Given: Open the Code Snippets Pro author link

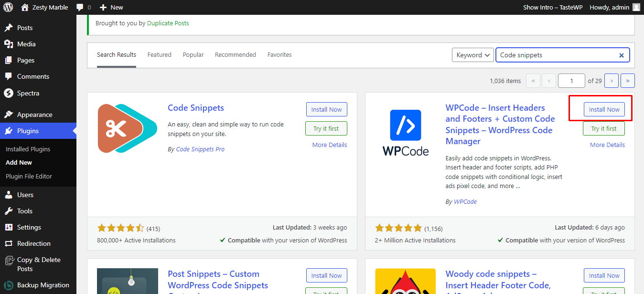Looking at the screenshot, I should click(x=200, y=149).
